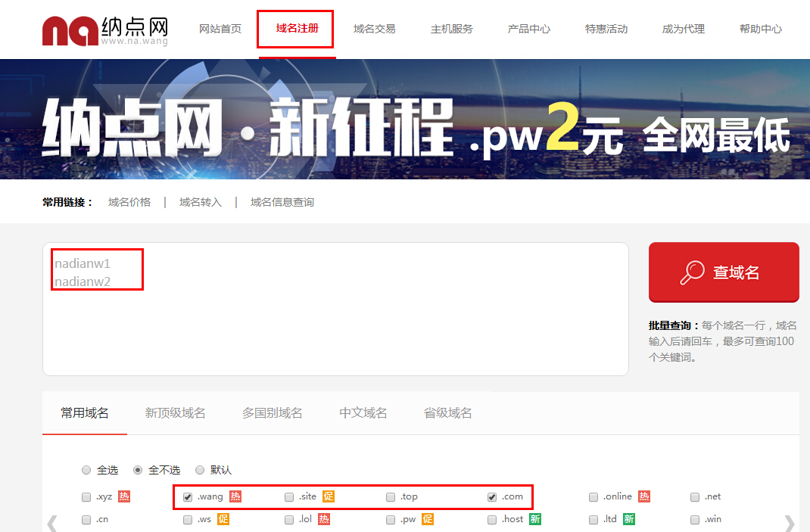Switch to the 新顶级域名 tab

[x=175, y=412]
